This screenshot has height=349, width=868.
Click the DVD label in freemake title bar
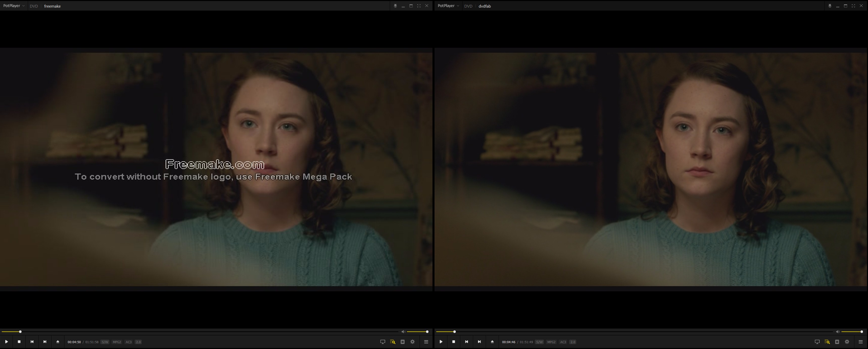tap(34, 6)
